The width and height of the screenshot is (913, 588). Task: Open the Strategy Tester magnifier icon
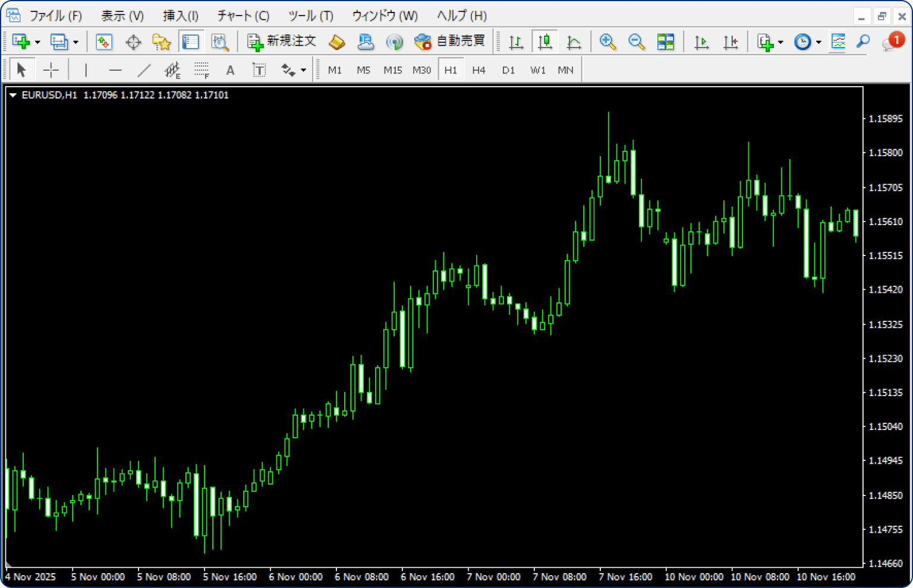tap(220, 42)
